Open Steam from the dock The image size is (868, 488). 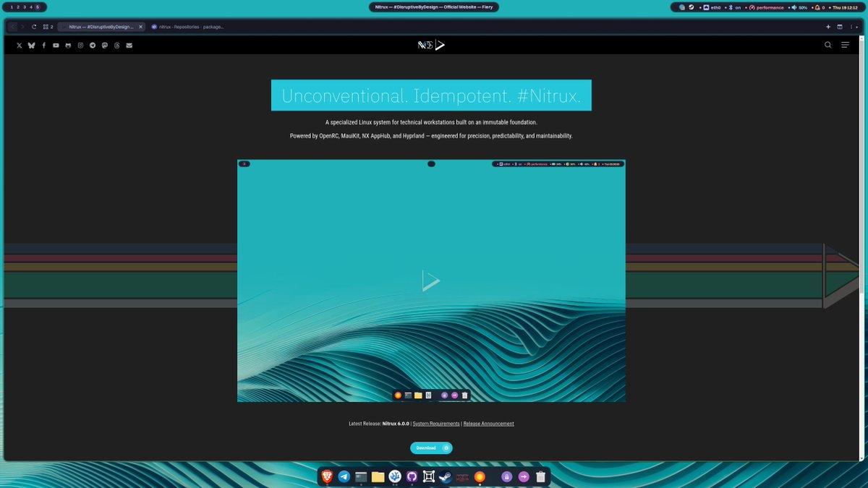point(446,476)
